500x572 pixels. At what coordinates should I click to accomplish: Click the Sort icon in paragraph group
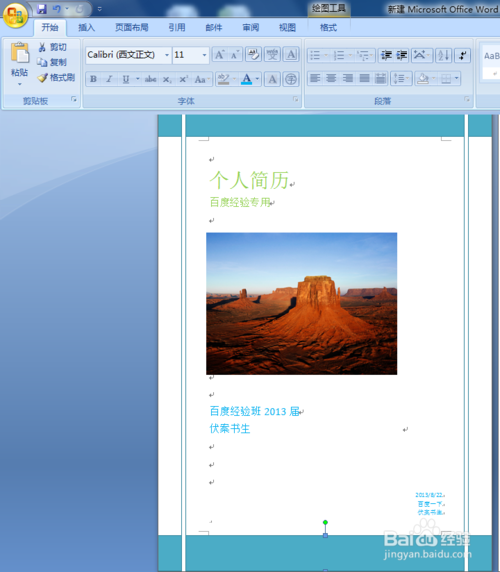443,55
